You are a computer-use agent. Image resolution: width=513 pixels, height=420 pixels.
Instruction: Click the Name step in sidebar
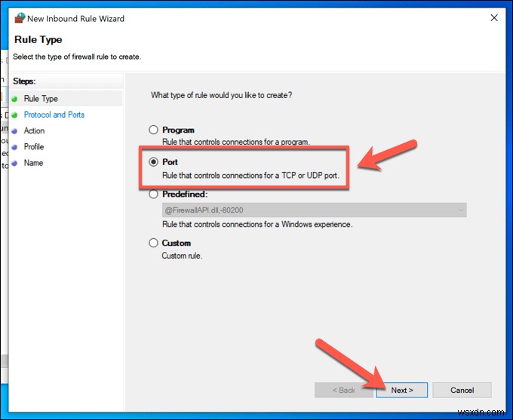(33, 163)
